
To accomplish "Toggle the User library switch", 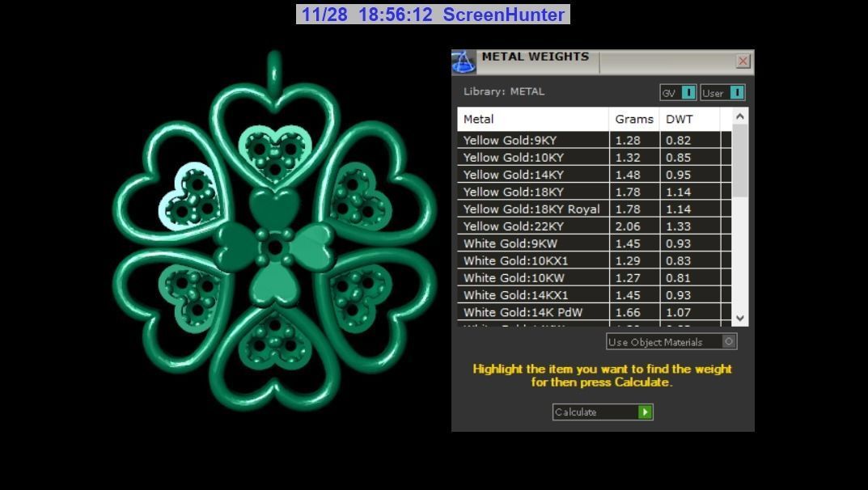I will [x=722, y=93].
